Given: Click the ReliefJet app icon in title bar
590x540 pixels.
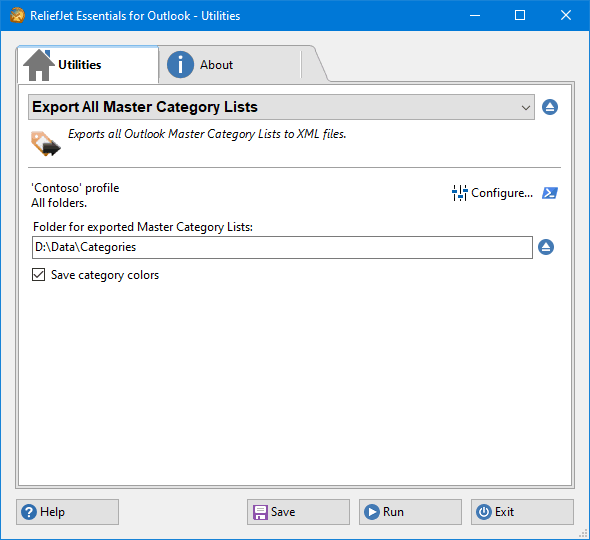Looking at the screenshot, I should pyautogui.click(x=17, y=15).
